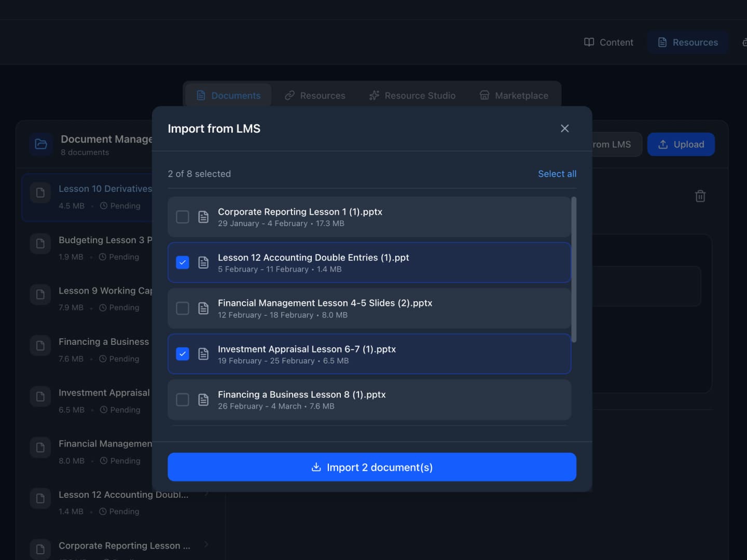Click the file icon beside Corporate Reporting Lesson 1
This screenshot has height=560, width=747.
[x=203, y=217]
